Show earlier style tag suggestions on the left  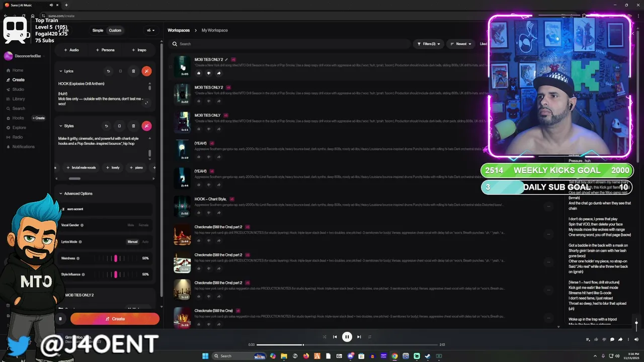(56, 178)
